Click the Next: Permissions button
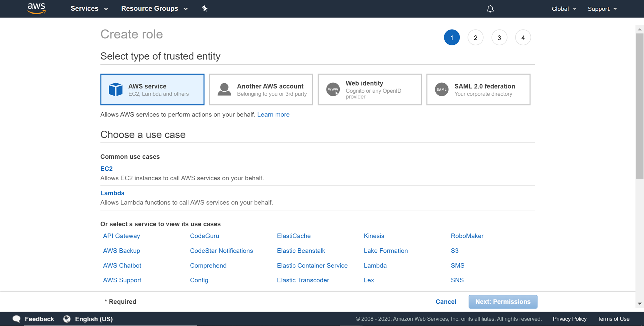 pos(503,302)
